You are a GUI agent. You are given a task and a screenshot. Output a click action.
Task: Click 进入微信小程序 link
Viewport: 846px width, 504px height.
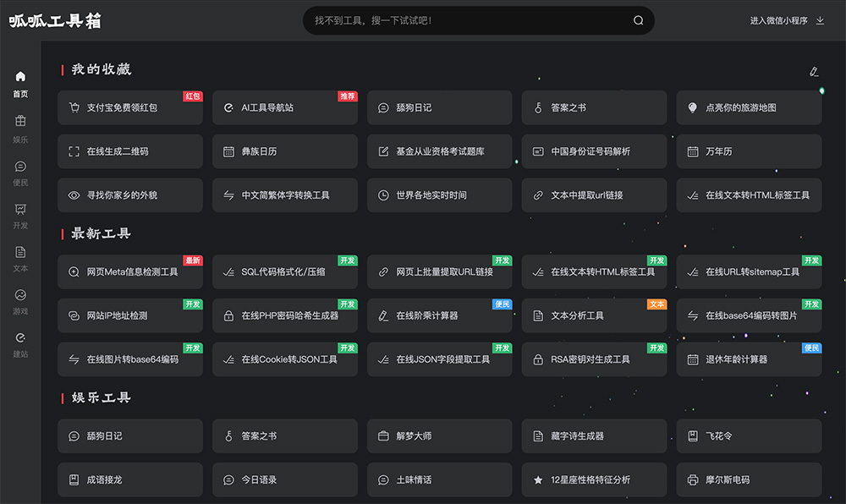coord(778,20)
